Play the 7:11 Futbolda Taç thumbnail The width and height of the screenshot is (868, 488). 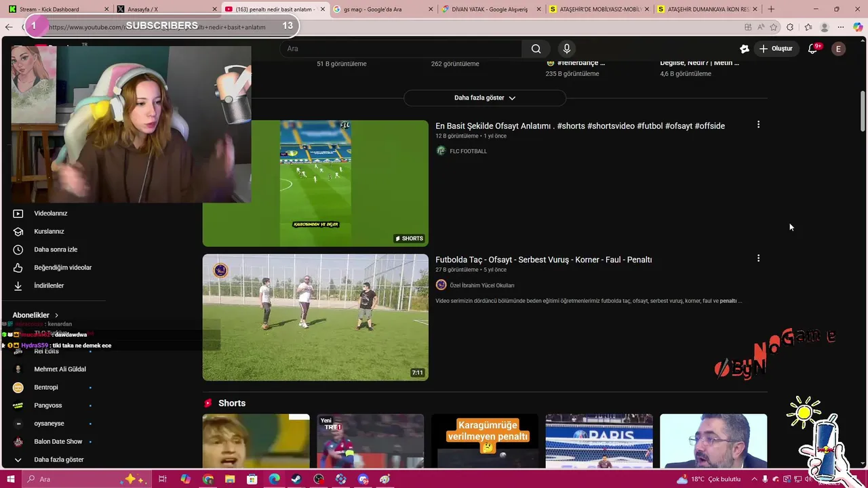315,317
